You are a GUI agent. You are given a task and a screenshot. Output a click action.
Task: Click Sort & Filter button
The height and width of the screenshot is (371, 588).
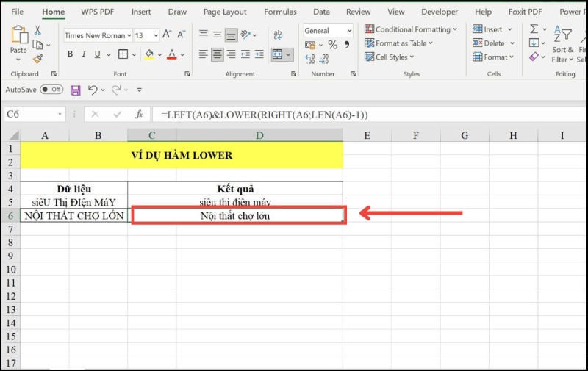[x=562, y=44]
